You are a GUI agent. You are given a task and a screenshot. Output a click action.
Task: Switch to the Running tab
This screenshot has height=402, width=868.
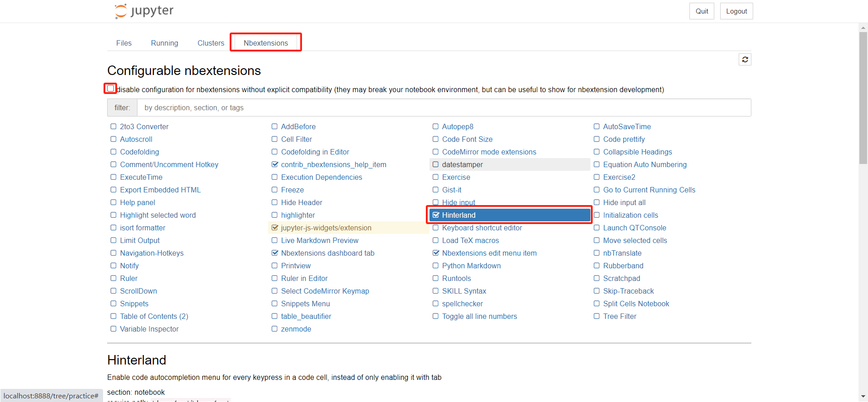point(165,43)
